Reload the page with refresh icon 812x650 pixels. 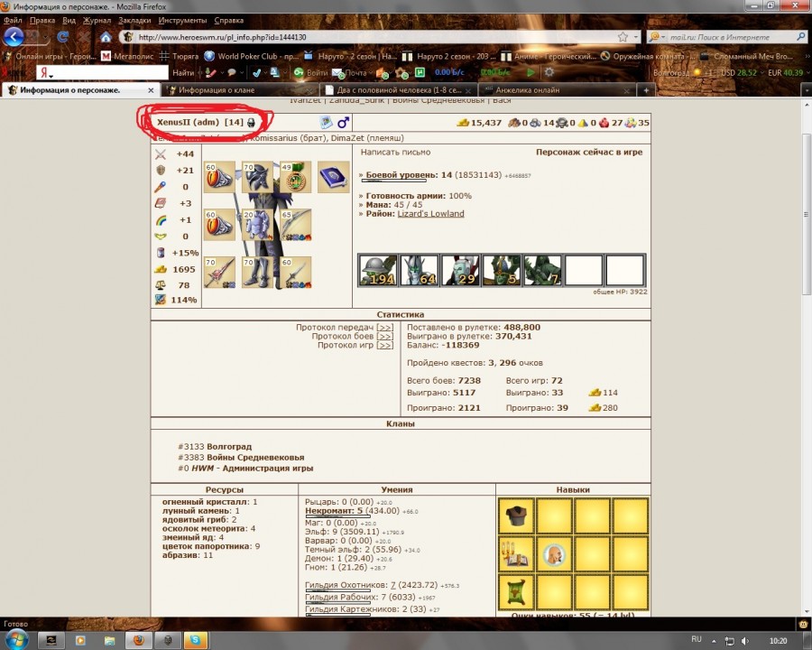pos(62,37)
